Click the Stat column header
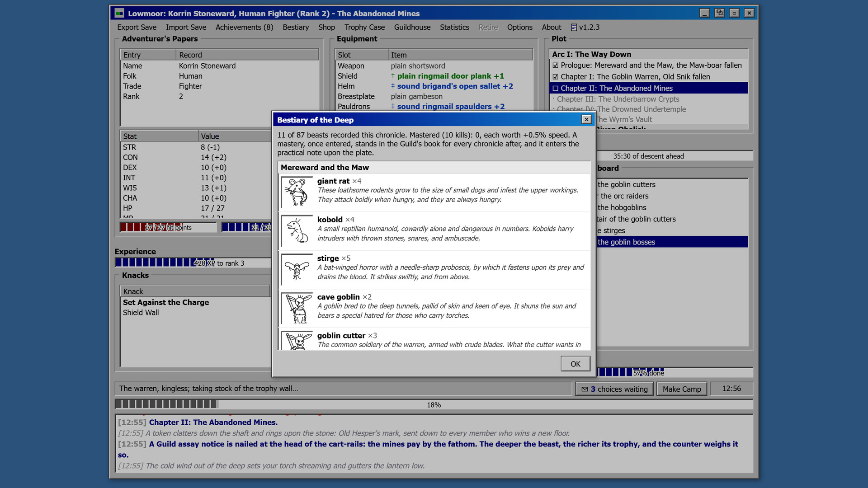 159,136
